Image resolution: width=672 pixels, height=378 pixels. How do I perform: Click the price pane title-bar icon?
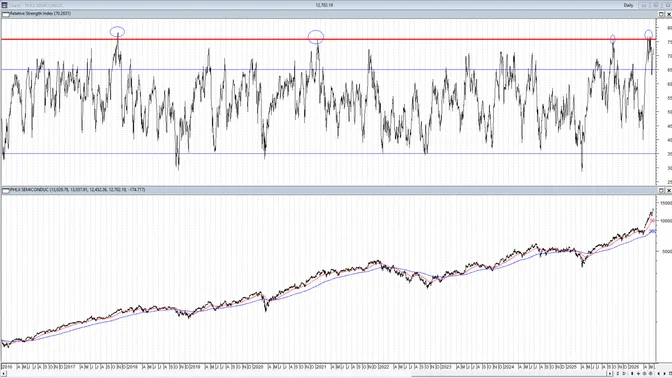6,190
